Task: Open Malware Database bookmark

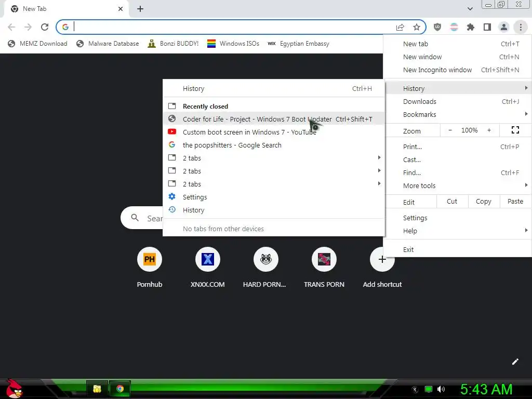Action: click(x=108, y=44)
